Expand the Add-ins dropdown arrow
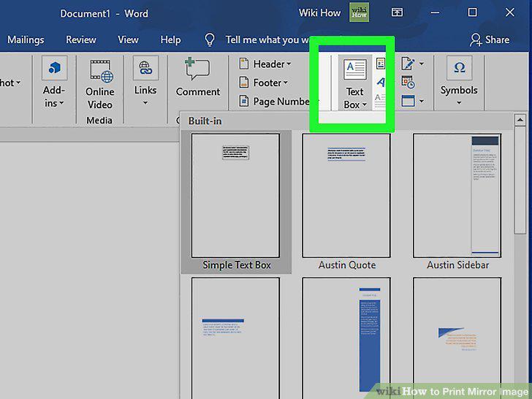 [x=61, y=103]
